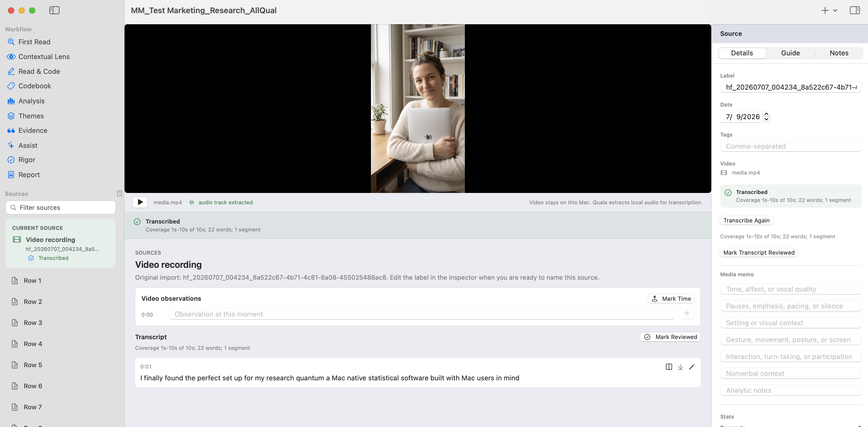Decrement the date stepper down arrow

(766, 119)
